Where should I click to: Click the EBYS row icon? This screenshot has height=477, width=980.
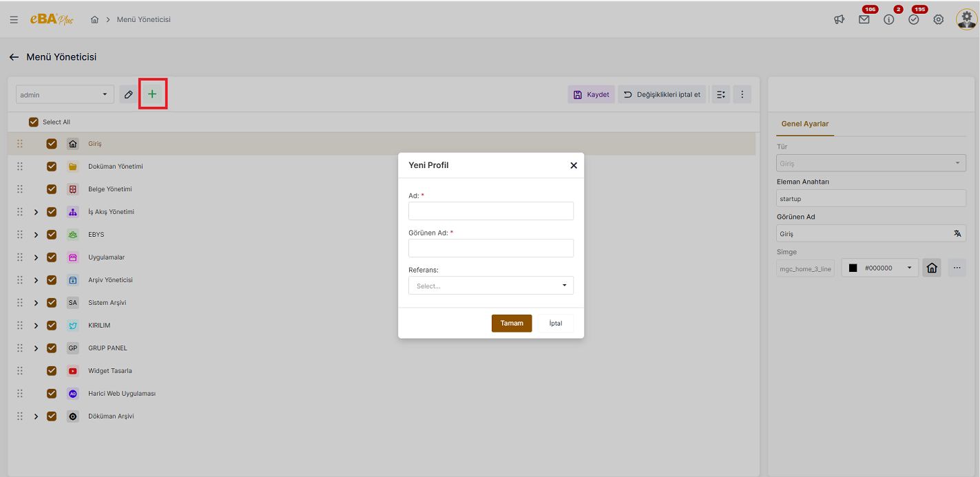click(73, 235)
